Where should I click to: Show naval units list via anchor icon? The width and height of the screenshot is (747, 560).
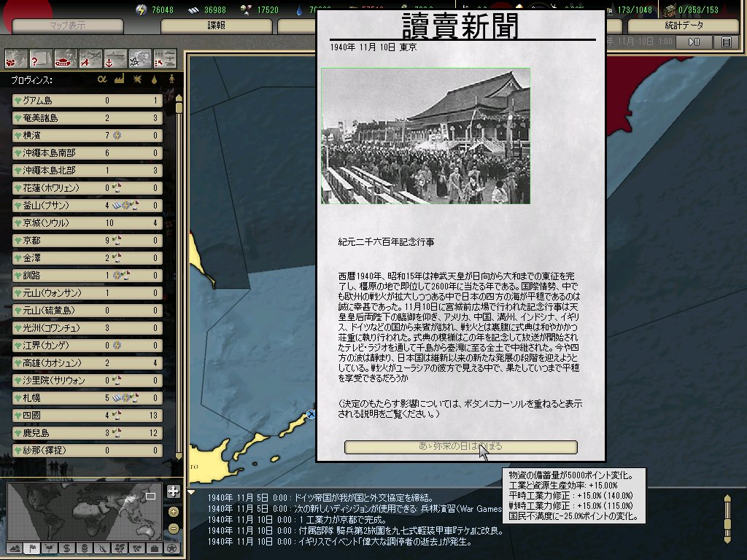pos(115,58)
